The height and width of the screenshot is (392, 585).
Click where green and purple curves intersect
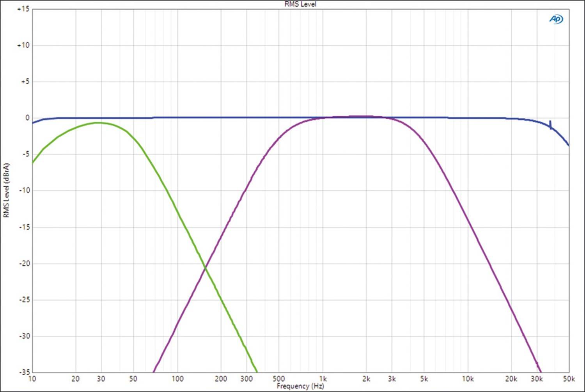pos(205,267)
